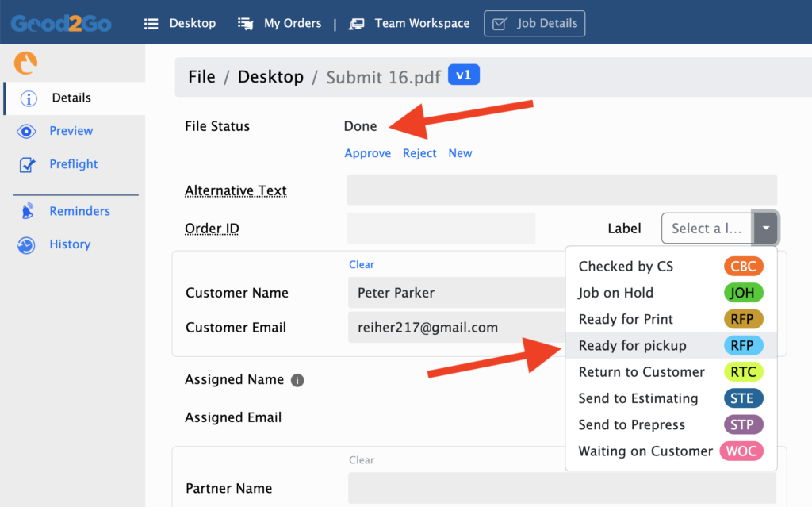View History using the globe icon
This screenshot has height=507, width=812.
[30, 244]
